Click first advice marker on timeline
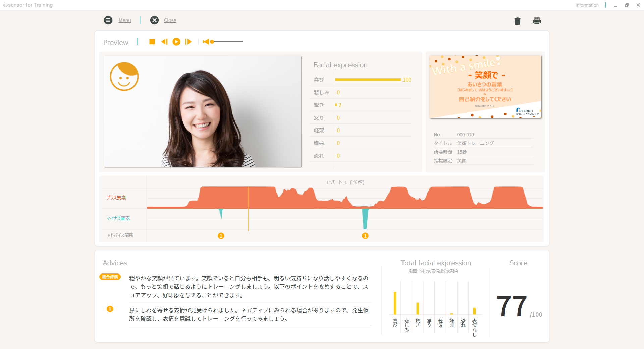 point(221,236)
